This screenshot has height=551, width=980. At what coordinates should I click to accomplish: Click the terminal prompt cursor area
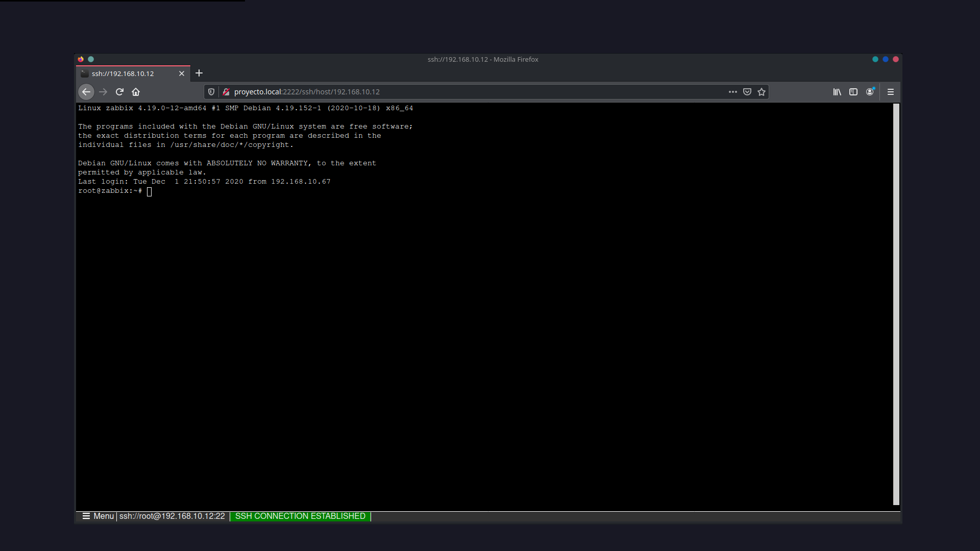point(149,191)
